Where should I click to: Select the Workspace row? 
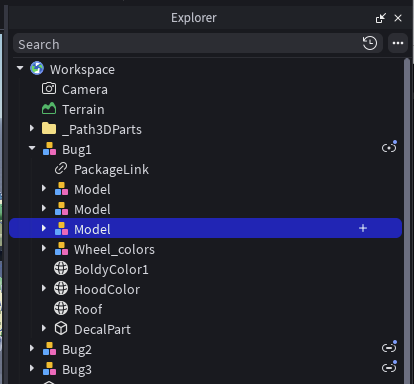[205, 69]
